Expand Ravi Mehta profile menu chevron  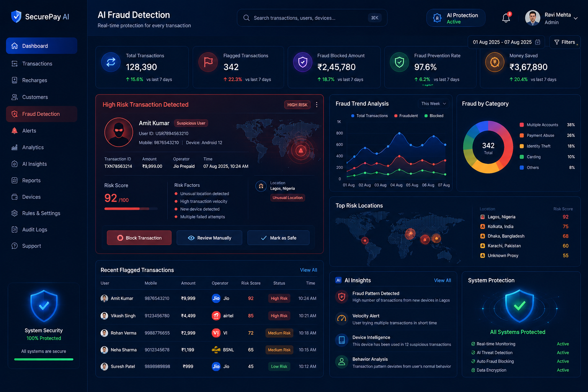pos(575,18)
